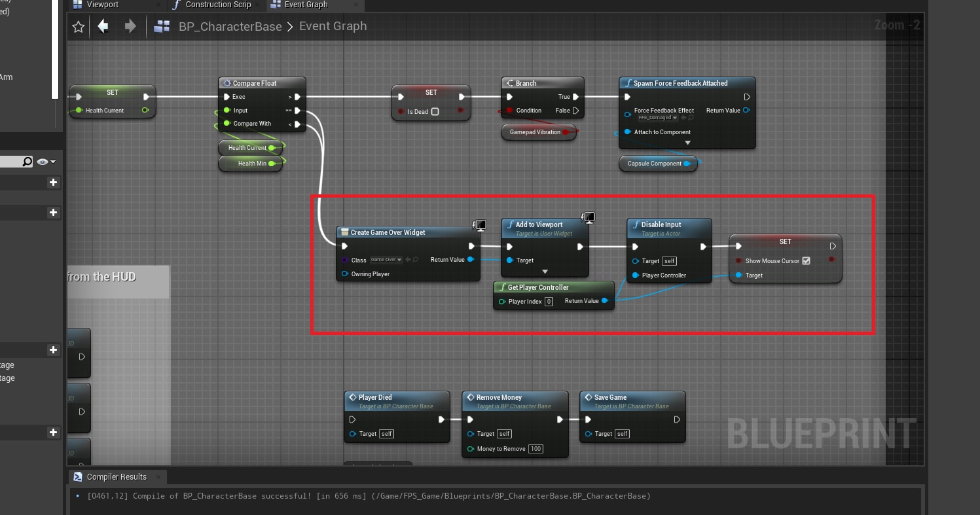
Task: Select the Compiler Results panel tab
Action: click(x=117, y=477)
